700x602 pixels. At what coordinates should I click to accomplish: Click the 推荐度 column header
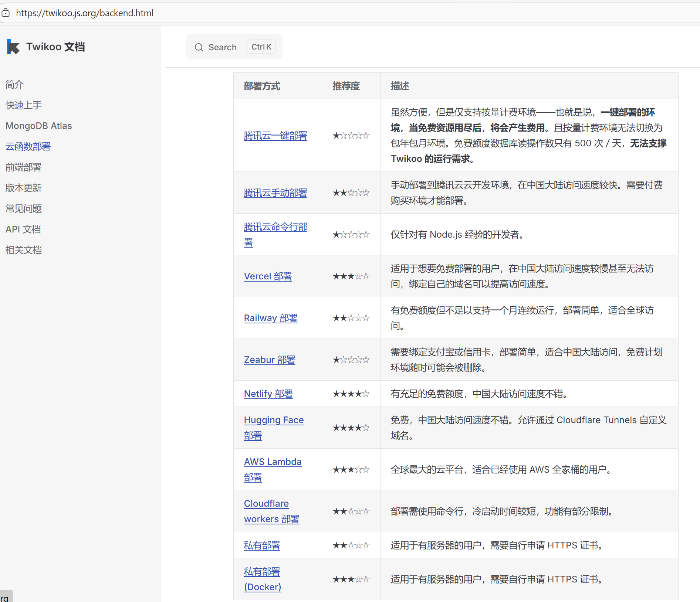coord(346,86)
